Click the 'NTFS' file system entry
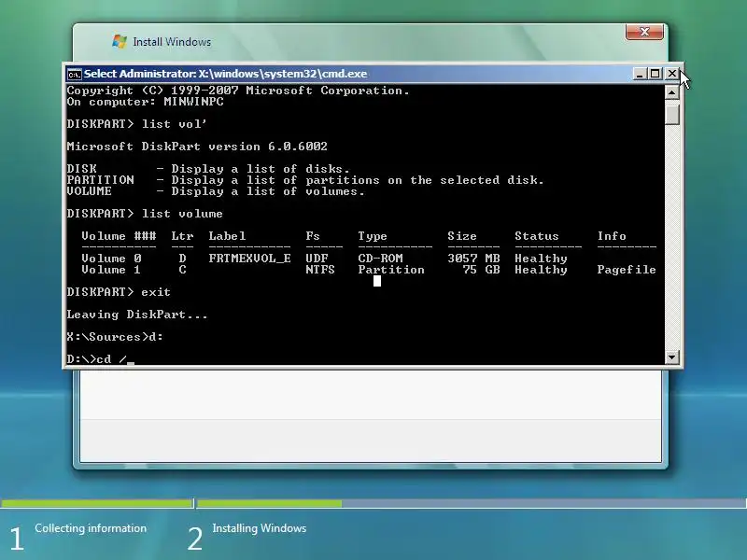This screenshot has width=747, height=560. [x=320, y=270]
